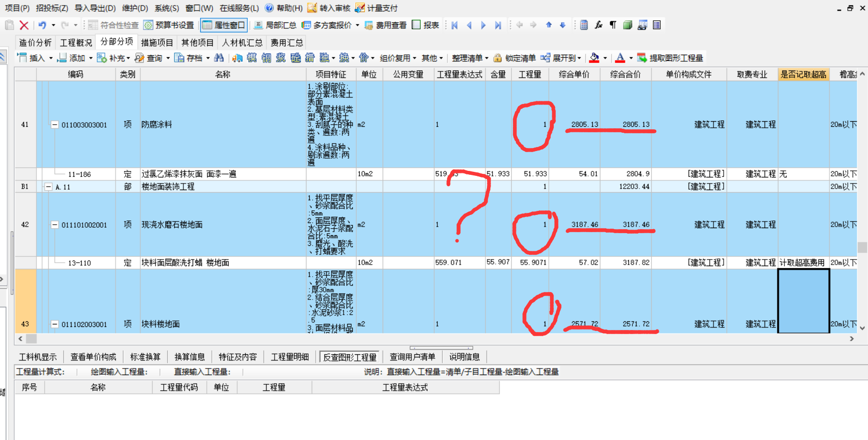Image resolution: width=868 pixels, height=440 pixels.
Task: Open the 查看单价构成 bottom tab
Action: coord(93,357)
